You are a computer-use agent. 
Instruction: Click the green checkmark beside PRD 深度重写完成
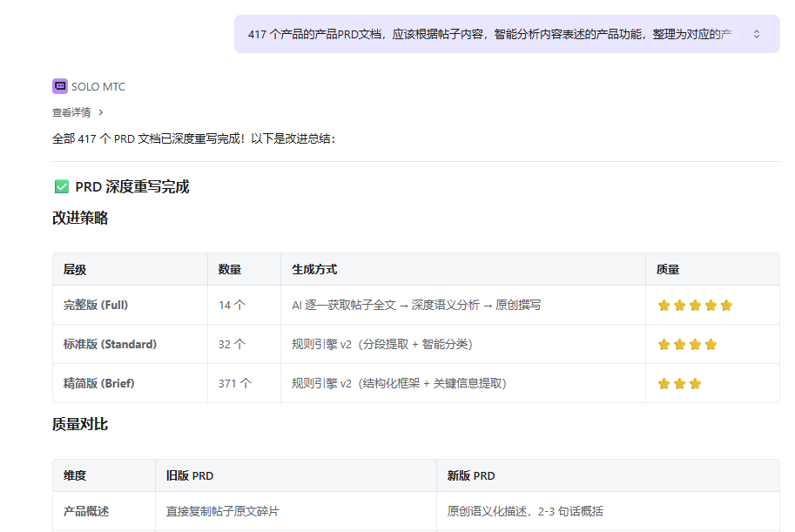tap(62, 186)
